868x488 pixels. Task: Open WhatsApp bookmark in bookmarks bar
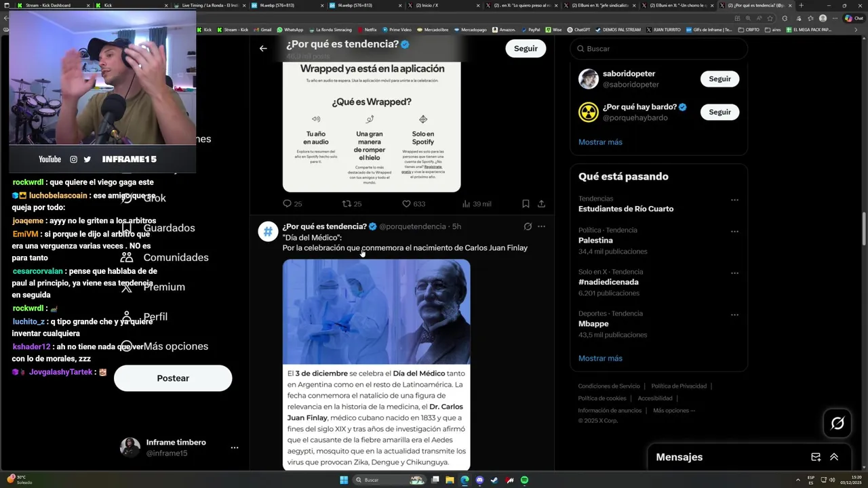coord(290,30)
